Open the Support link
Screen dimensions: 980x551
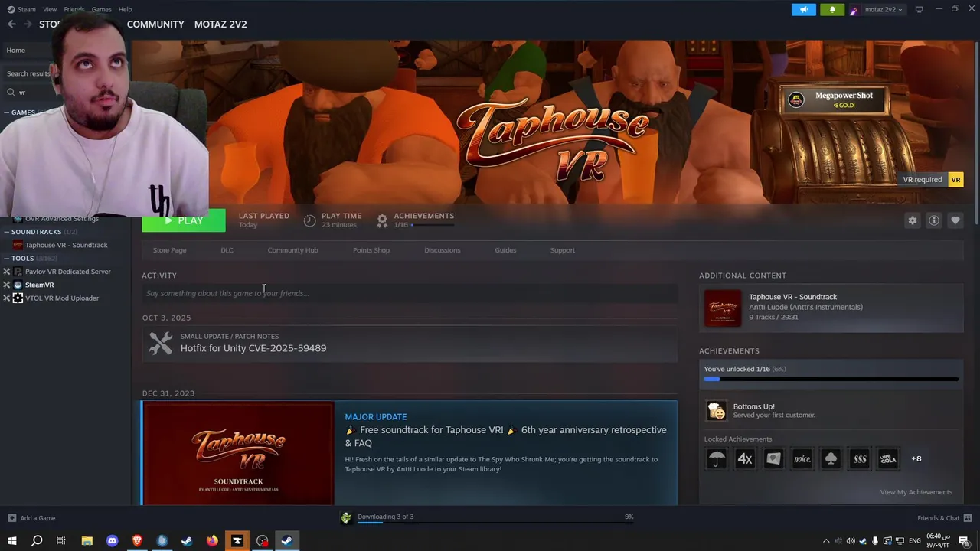[562, 250]
